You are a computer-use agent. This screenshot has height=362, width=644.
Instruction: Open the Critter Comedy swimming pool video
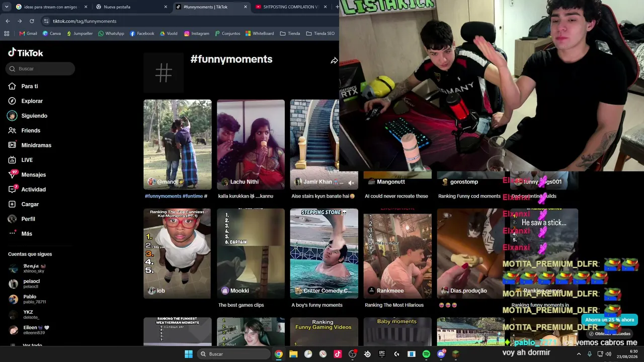coord(324,253)
